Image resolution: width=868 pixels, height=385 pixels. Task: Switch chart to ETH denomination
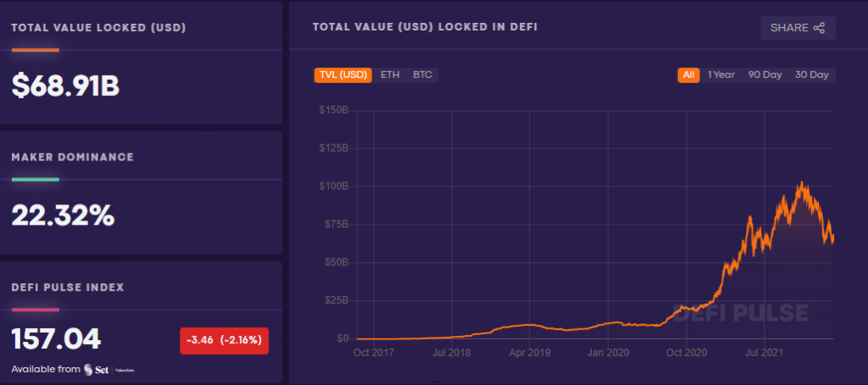click(x=390, y=75)
